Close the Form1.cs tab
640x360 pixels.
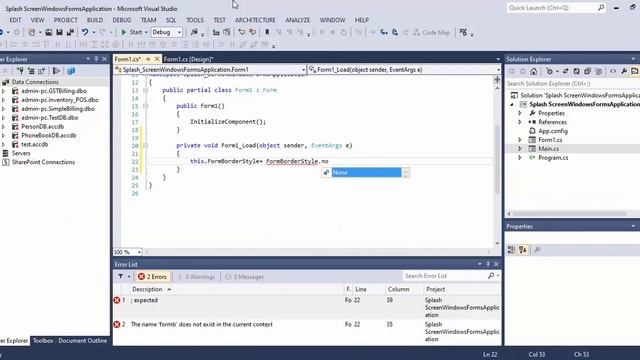point(157,59)
